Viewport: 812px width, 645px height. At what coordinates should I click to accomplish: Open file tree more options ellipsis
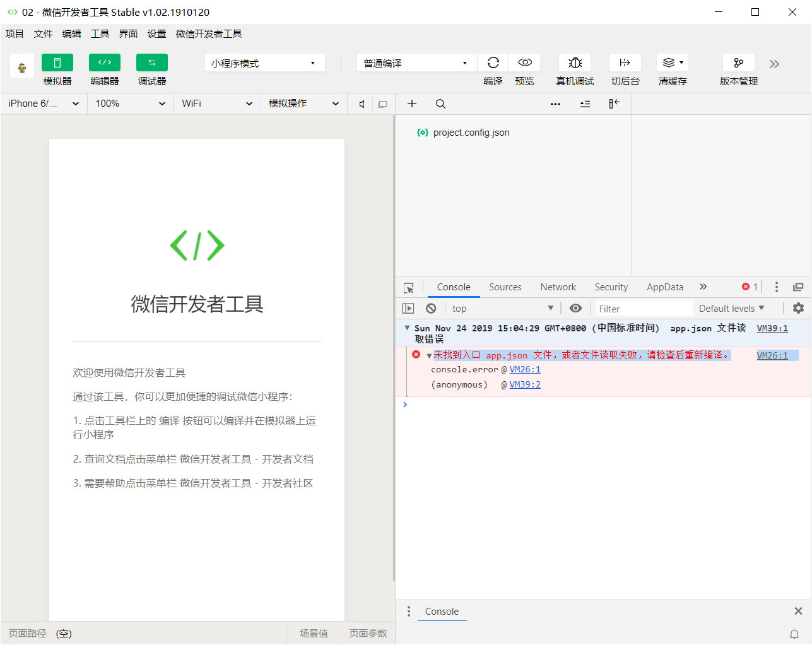555,104
